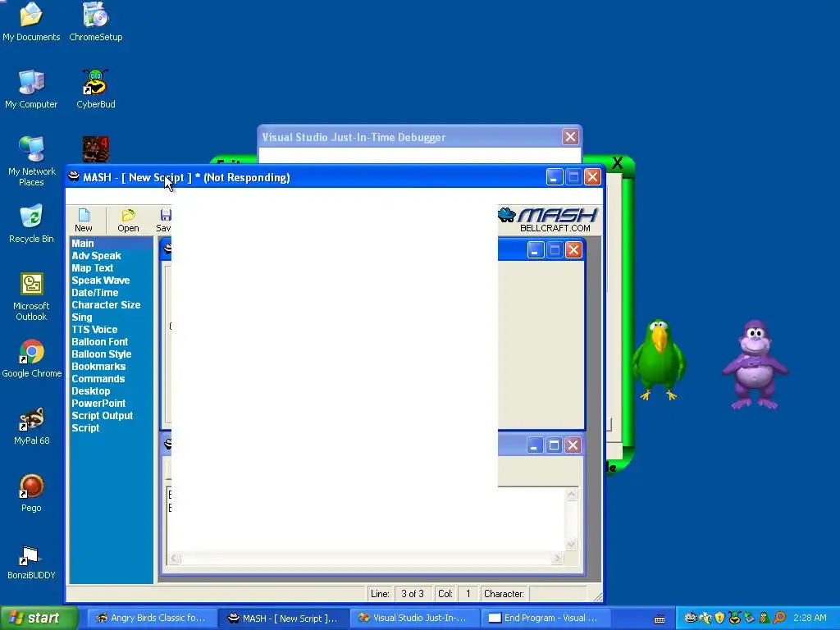This screenshot has width=840, height=630.
Task: Choose Balloon Style in the sidebar
Action: 101,354
